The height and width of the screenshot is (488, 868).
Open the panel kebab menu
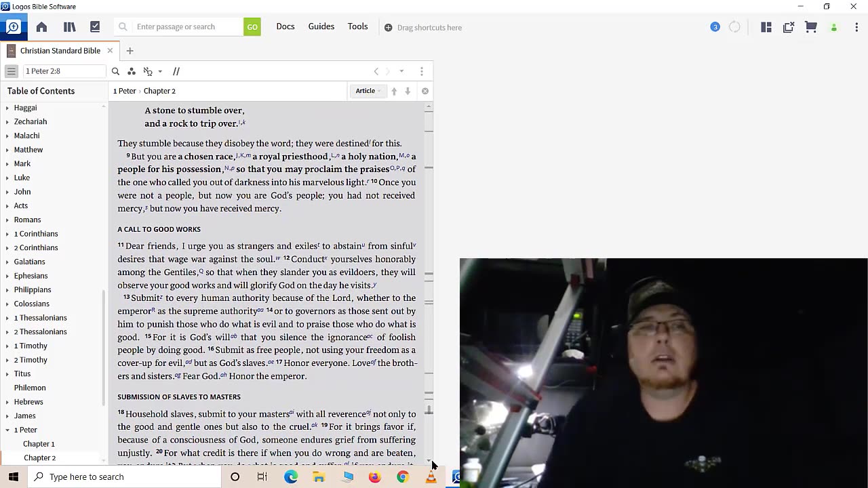(422, 71)
